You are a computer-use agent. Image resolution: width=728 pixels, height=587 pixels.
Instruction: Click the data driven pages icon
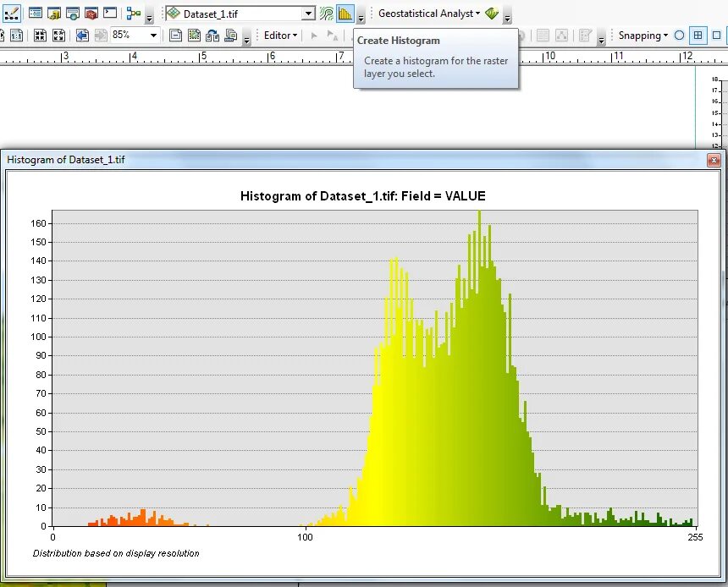[231, 36]
